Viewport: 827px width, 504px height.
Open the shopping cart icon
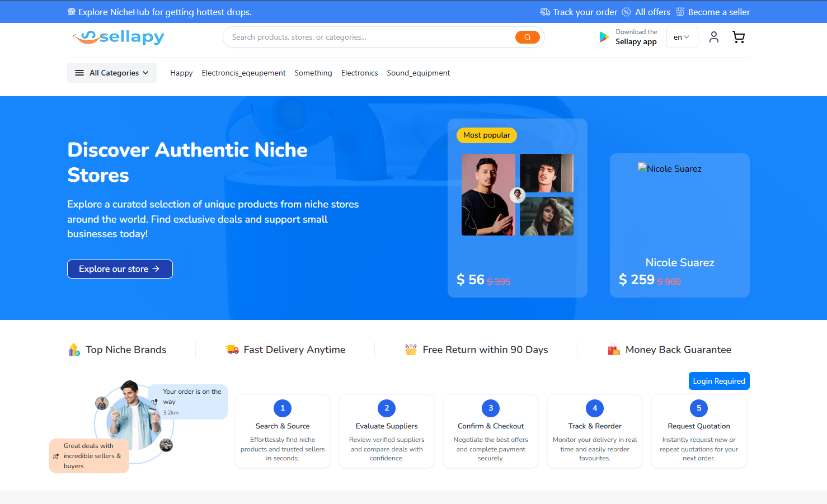(x=739, y=37)
